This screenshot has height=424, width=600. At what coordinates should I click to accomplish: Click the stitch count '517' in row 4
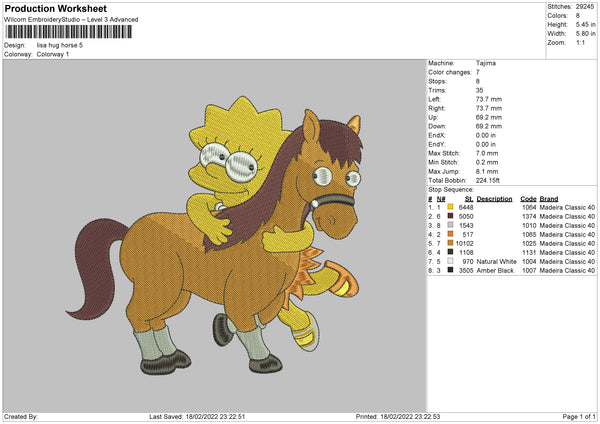tap(468, 234)
